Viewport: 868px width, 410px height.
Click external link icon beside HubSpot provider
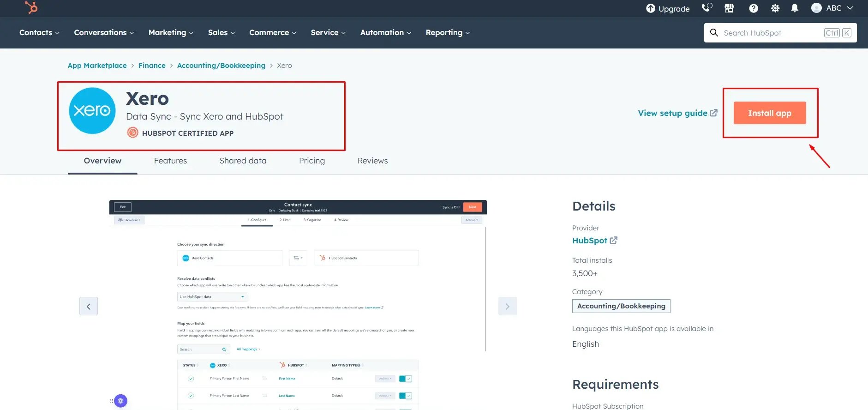(x=614, y=240)
